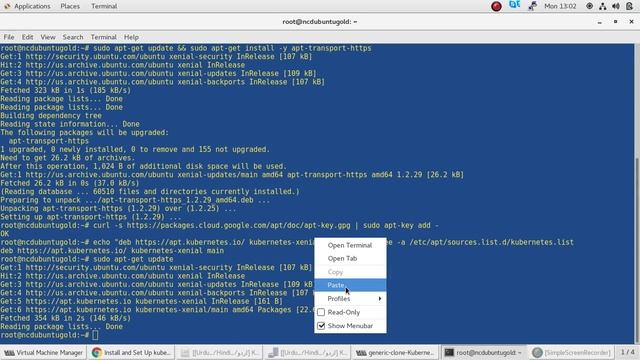Click root@ncdubuntugold taskbar button
The height and width of the screenshot is (360, 640).
tap(484, 352)
